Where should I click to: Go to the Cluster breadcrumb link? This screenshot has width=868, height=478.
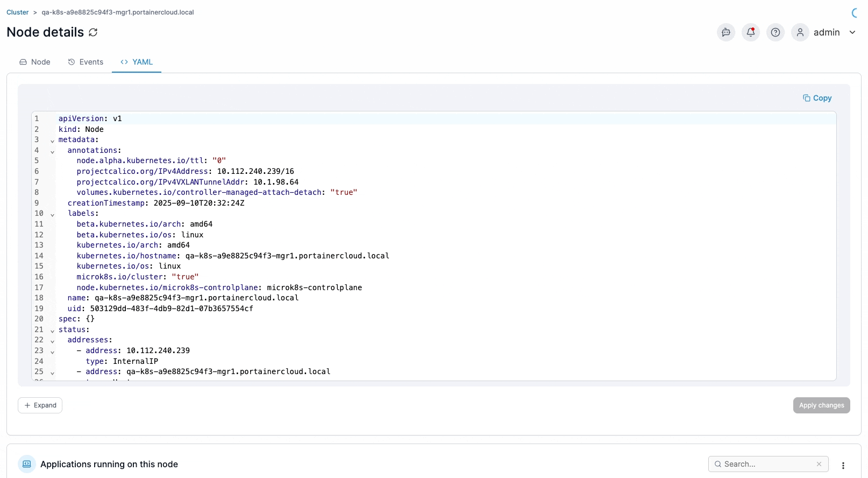pos(18,12)
